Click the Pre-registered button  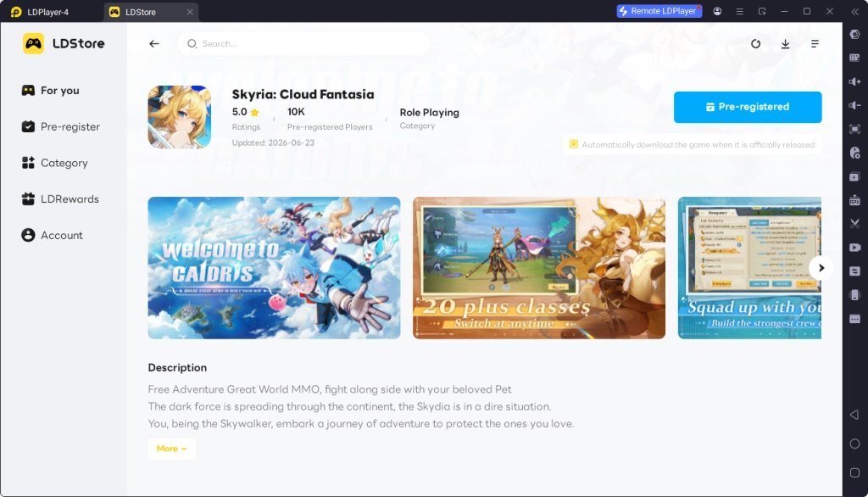pos(748,107)
